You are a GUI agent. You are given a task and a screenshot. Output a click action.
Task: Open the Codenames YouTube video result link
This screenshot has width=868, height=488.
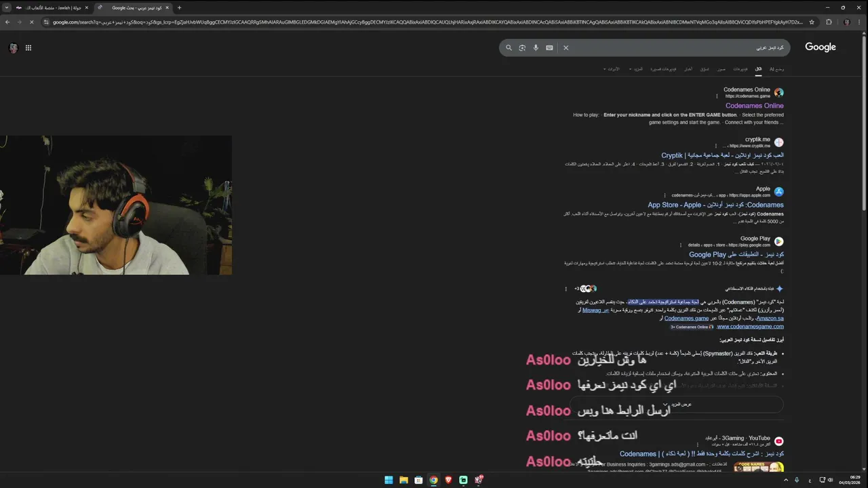(701, 453)
